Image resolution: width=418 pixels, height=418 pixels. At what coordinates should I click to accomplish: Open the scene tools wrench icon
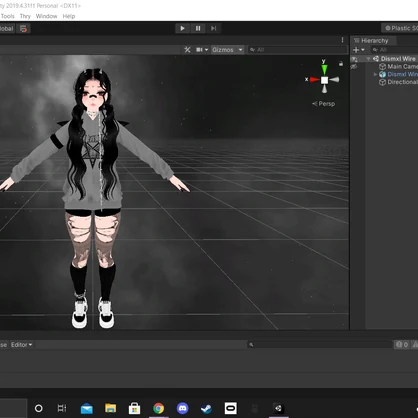click(187, 50)
